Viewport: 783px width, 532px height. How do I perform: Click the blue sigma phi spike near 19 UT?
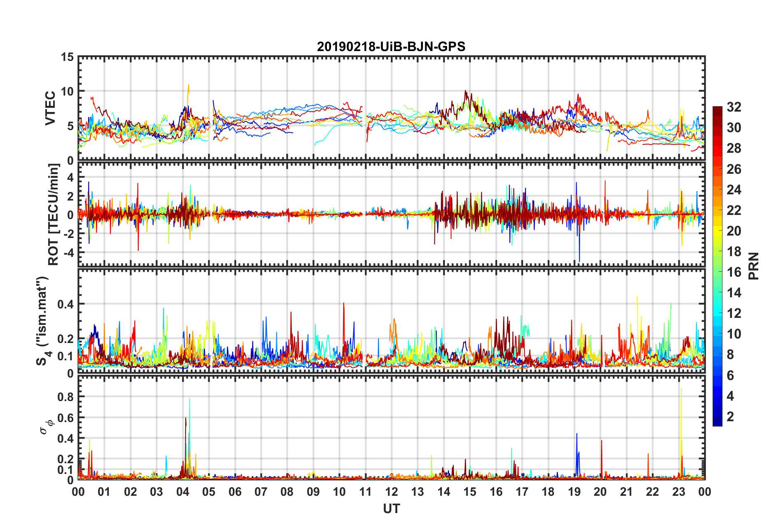click(x=578, y=455)
